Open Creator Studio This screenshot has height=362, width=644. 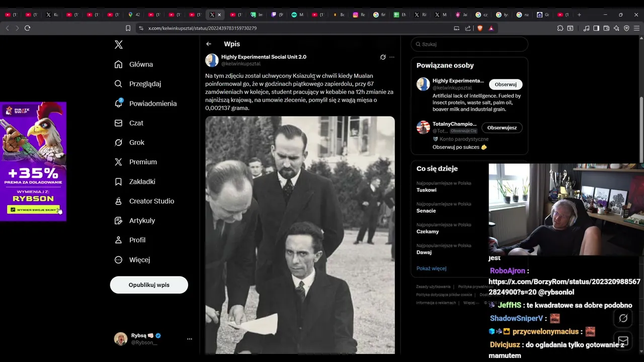pyautogui.click(x=144, y=201)
